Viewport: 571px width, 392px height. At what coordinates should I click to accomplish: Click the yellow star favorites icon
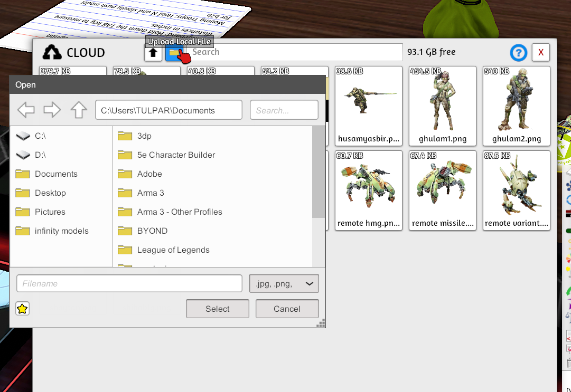22,309
